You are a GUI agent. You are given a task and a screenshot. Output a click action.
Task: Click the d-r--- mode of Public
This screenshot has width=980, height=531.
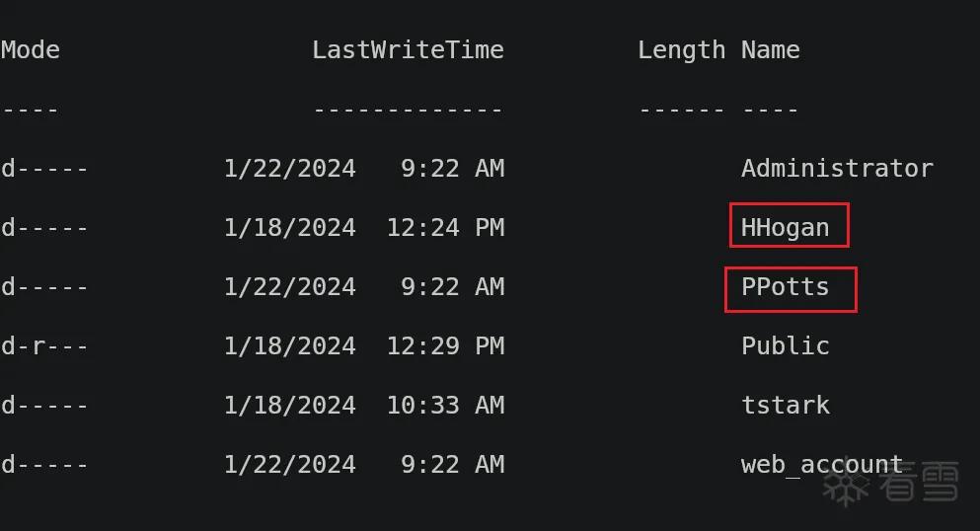[43, 345]
